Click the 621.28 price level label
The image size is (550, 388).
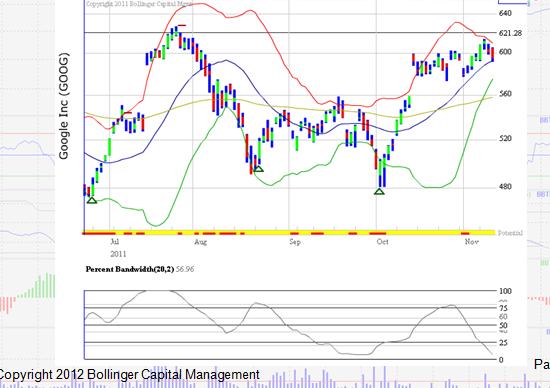[510, 33]
